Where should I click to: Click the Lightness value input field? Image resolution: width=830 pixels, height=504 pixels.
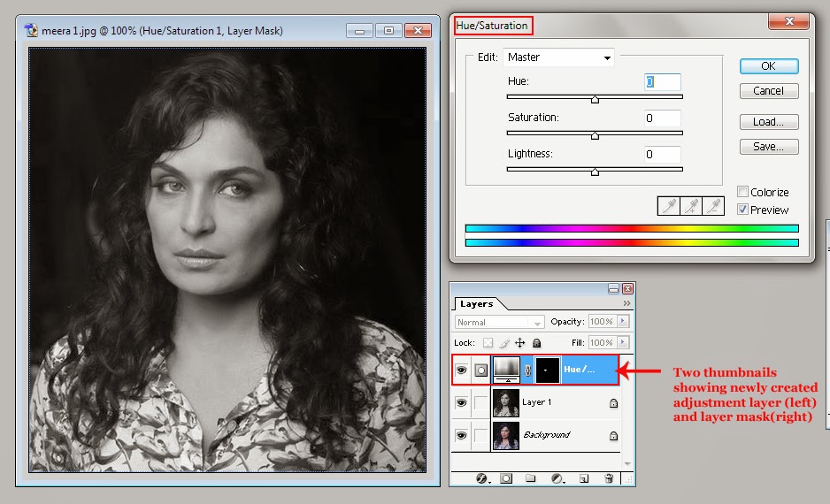[x=663, y=155]
